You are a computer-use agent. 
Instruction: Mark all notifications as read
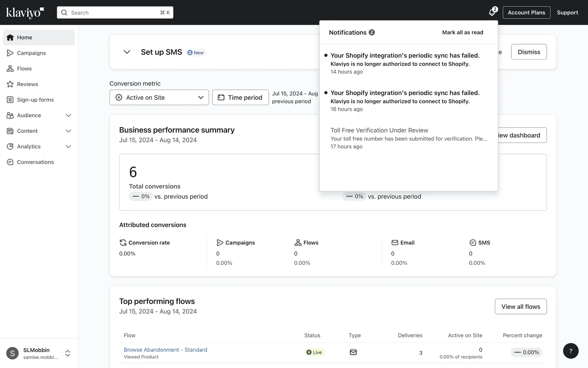pos(462,33)
